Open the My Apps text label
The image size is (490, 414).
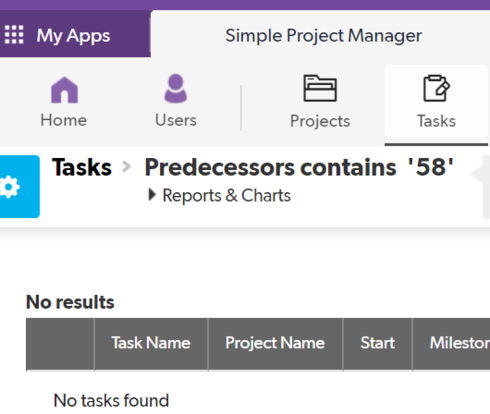point(73,36)
